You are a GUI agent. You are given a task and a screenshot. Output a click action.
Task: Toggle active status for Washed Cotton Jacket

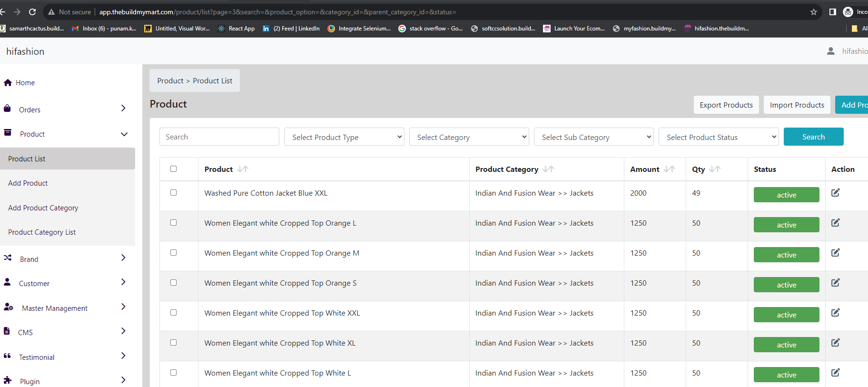[787, 195]
